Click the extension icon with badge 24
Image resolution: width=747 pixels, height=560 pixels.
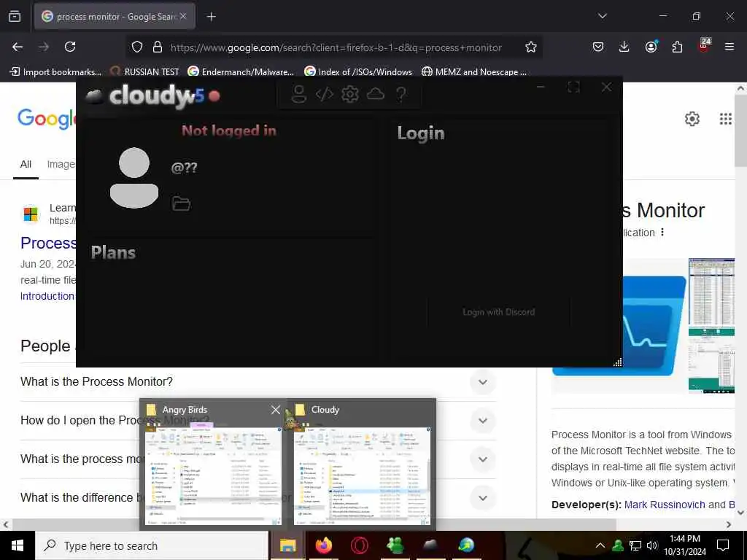(x=704, y=46)
